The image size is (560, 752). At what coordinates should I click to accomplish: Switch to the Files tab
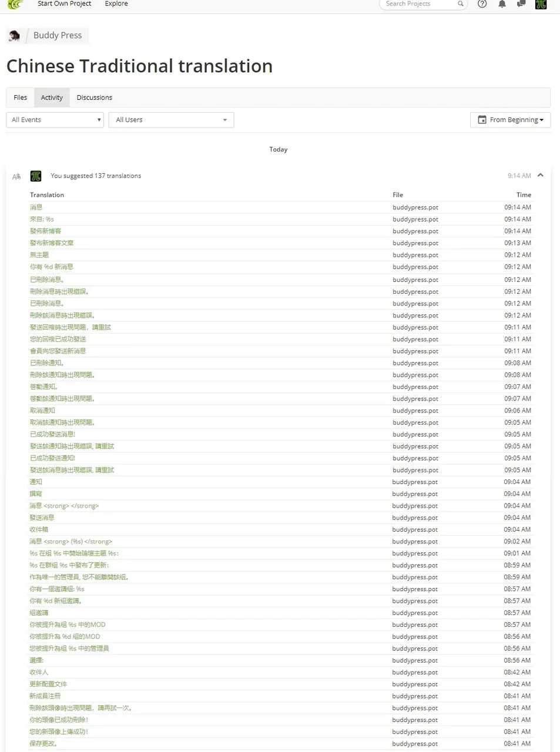(x=21, y=98)
